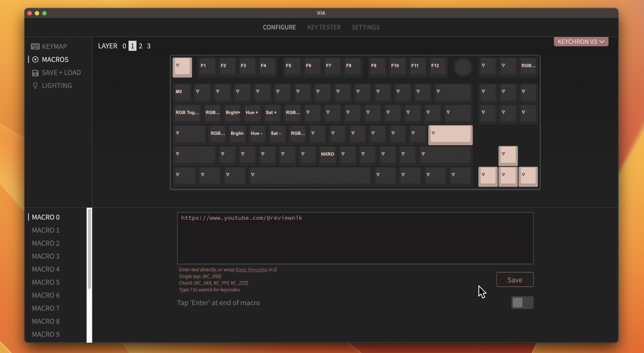644x353 pixels.
Task: Click the macro list scrollbar
Action: pyautogui.click(x=89, y=249)
